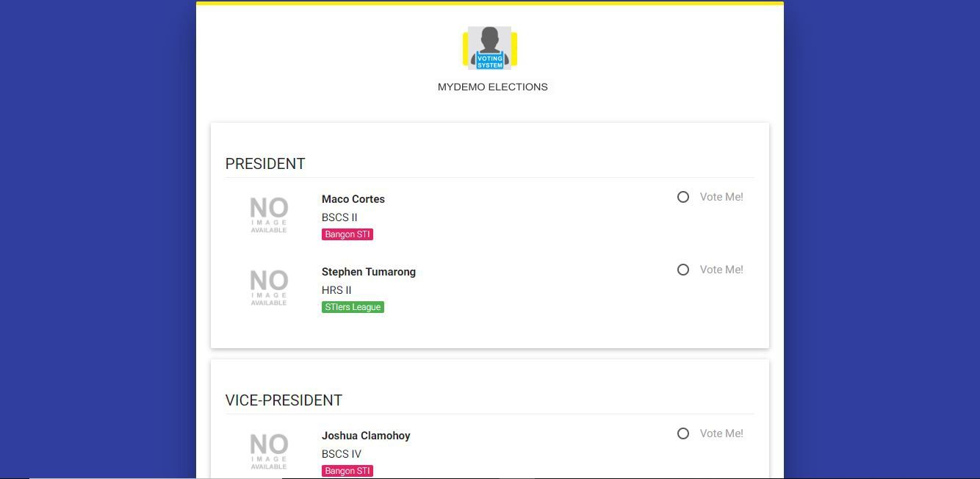This screenshot has height=479, width=980.
Task: Click the Voting System logo icon
Action: [489, 48]
